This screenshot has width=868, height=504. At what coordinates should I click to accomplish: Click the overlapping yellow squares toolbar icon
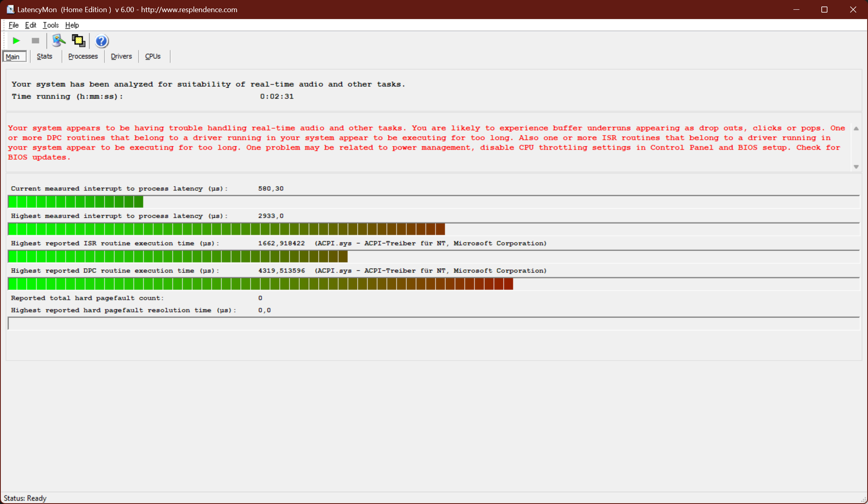click(79, 41)
